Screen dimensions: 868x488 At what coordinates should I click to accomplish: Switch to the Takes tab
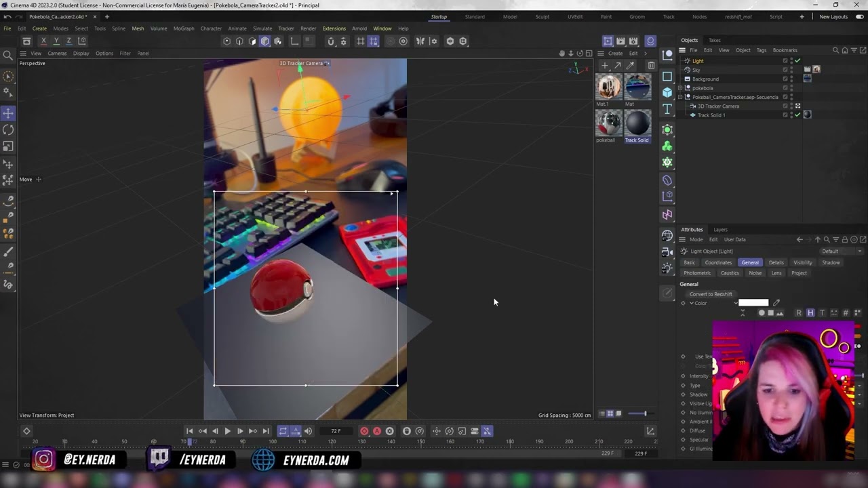[x=715, y=40]
